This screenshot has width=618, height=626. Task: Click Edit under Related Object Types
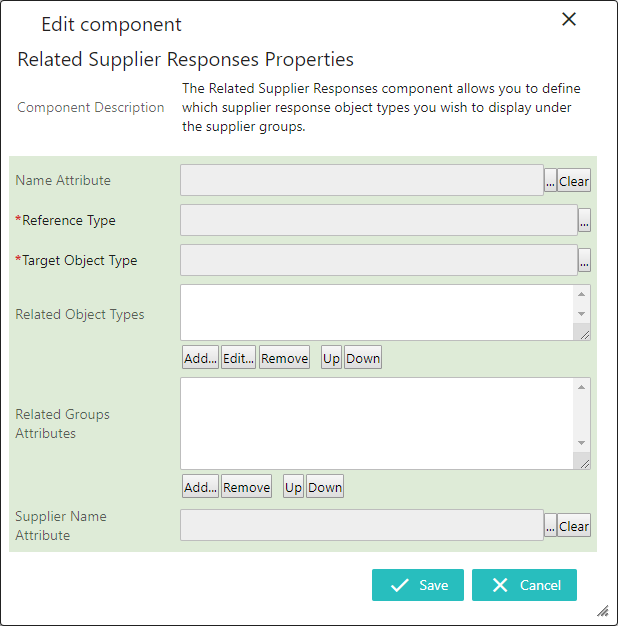coord(238,357)
